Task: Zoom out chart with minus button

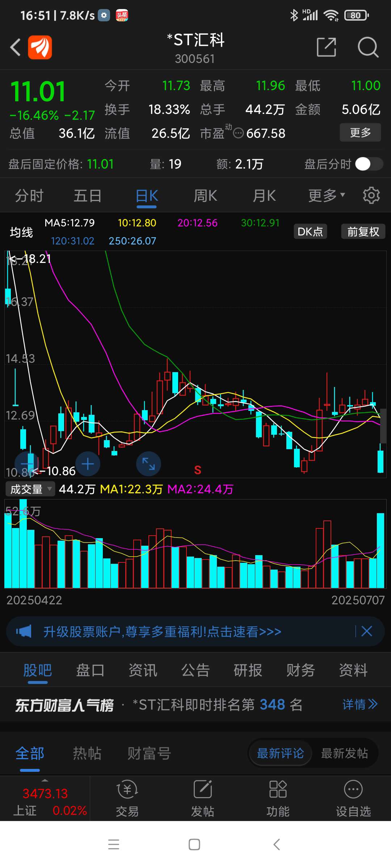Action: (x=27, y=464)
